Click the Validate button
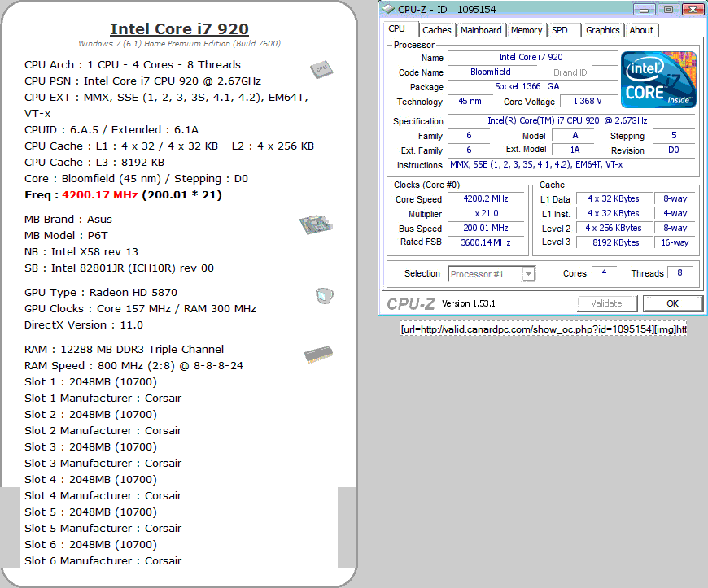The width and height of the screenshot is (708, 588). 607,303
